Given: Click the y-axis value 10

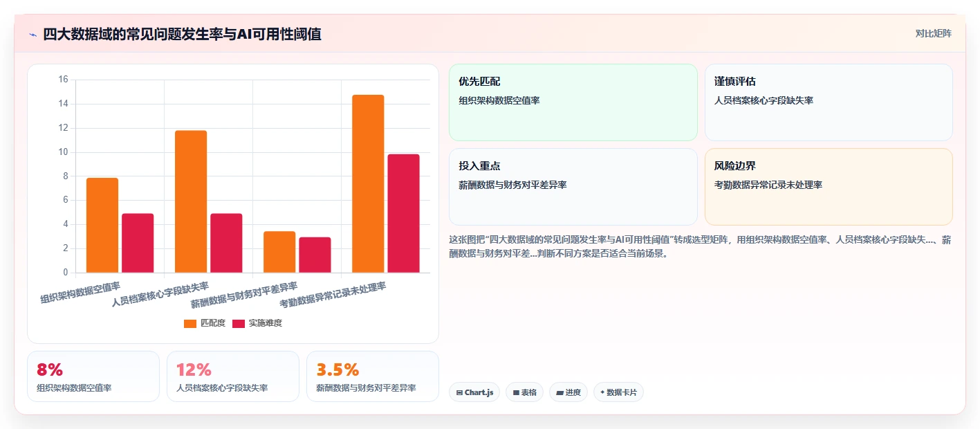Looking at the screenshot, I should coord(63,152).
